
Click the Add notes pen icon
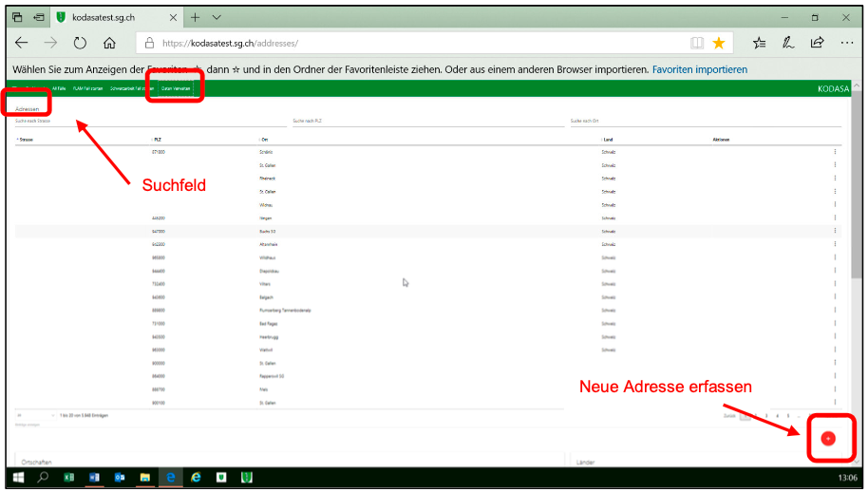point(787,43)
